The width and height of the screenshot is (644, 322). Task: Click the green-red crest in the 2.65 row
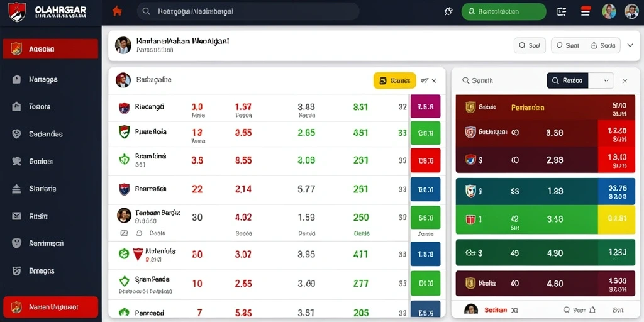(x=124, y=132)
